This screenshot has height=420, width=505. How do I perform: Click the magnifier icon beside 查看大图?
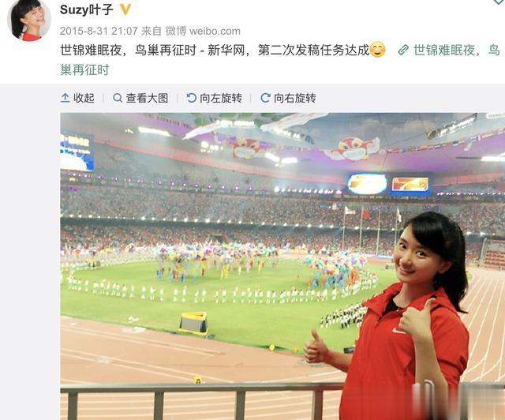118,98
